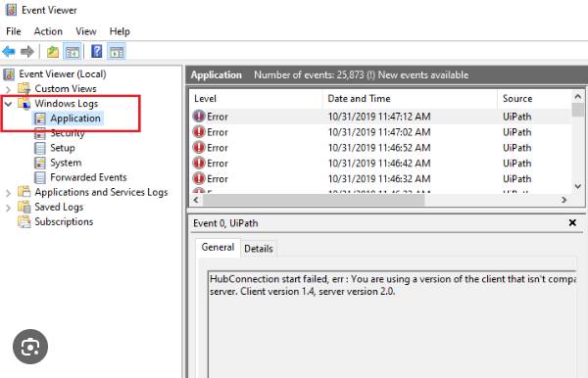The width and height of the screenshot is (588, 378).
Task: Expand the Saved Logs node
Action: tap(8, 208)
